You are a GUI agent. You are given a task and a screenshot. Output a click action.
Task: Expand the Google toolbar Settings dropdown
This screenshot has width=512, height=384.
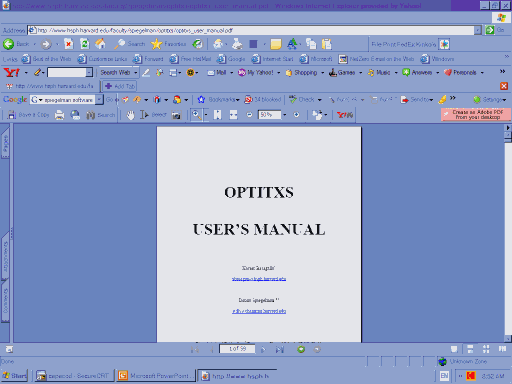click(x=504, y=99)
